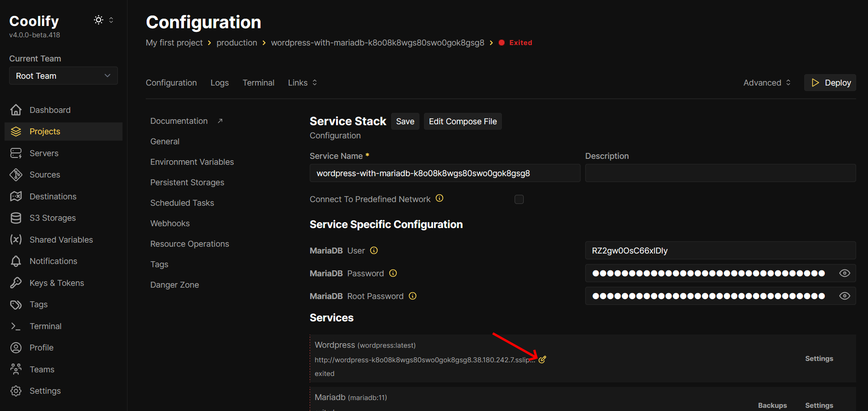
Task: Click the Documentation external arrow icon
Action: [220, 121]
